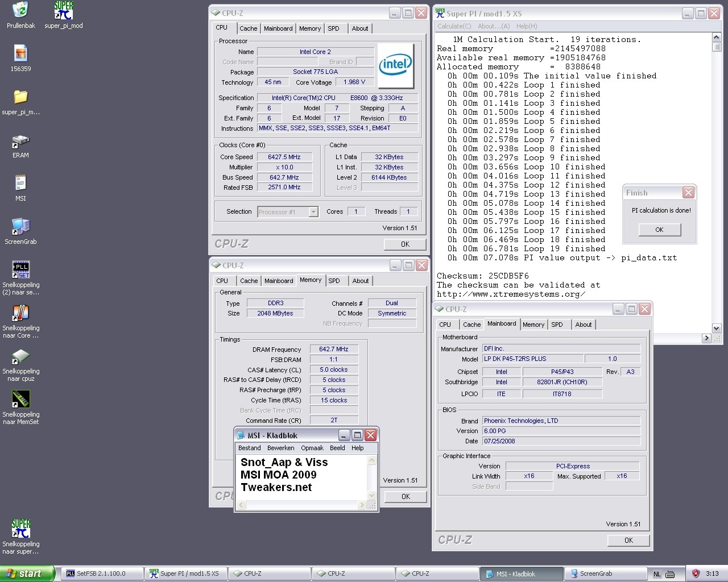Switch to SetFSB 2.1.100.0 taskbar button

coord(101,573)
